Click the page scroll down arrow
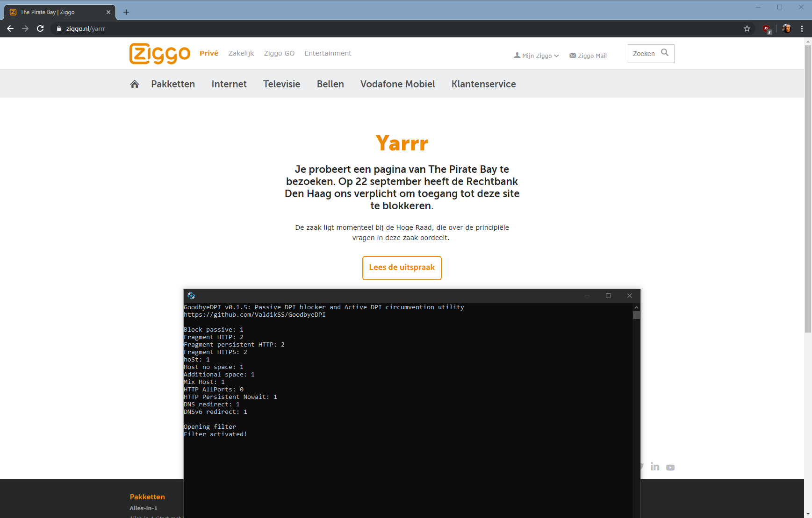The height and width of the screenshot is (518, 812). (x=808, y=514)
